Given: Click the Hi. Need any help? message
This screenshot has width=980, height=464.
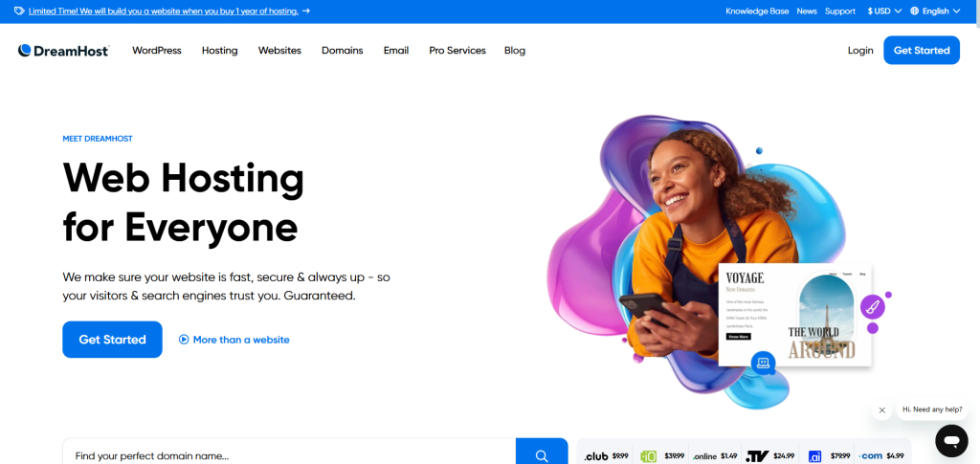Looking at the screenshot, I should pyautogui.click(x=932, y=409).
